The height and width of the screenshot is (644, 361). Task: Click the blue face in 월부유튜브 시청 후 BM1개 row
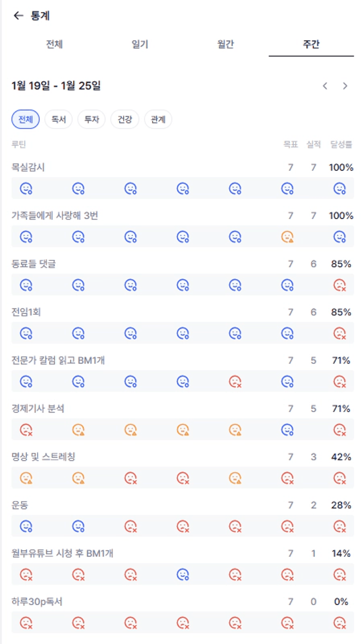point(182,575)
